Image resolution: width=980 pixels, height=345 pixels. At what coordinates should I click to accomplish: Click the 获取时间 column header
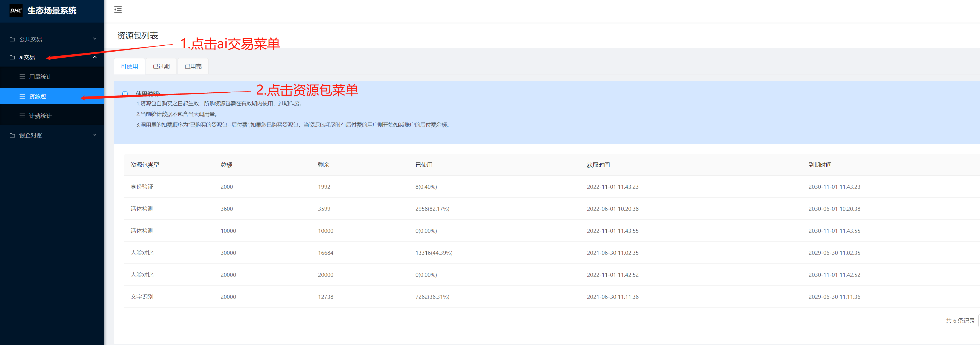(598, 165)
